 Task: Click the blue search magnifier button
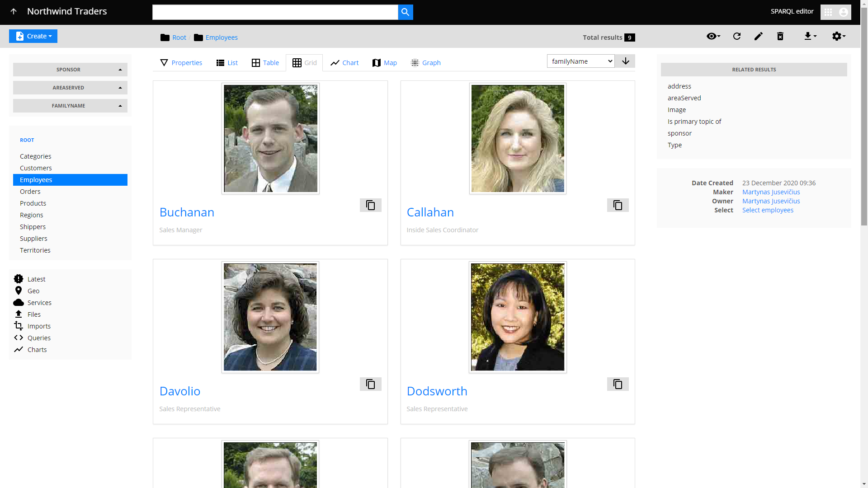[406, 12]
